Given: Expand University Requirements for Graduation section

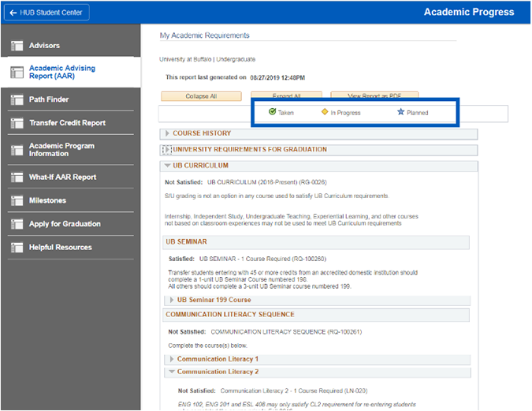Looking at the screenshot, I should click(x=166, y=150).
